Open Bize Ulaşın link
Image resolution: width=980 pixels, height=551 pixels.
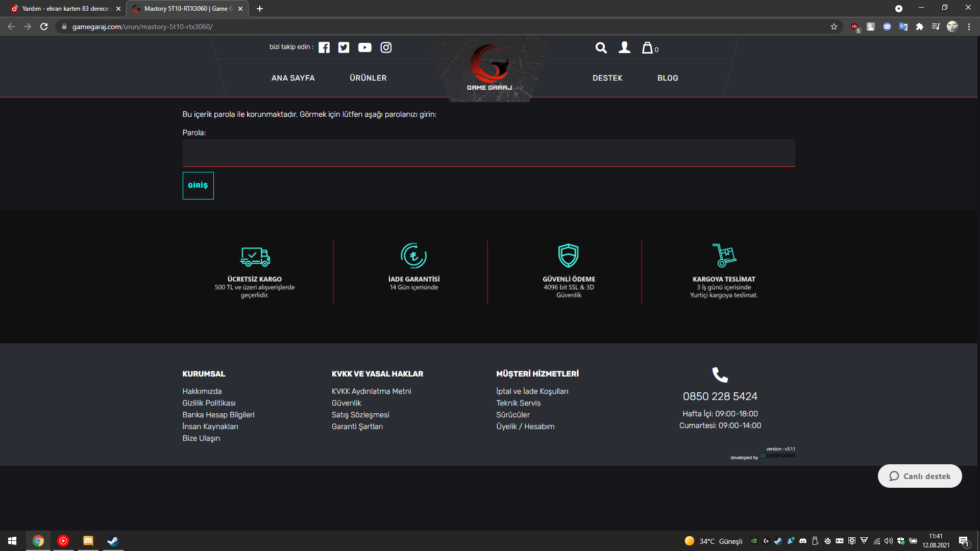[201, 438]
